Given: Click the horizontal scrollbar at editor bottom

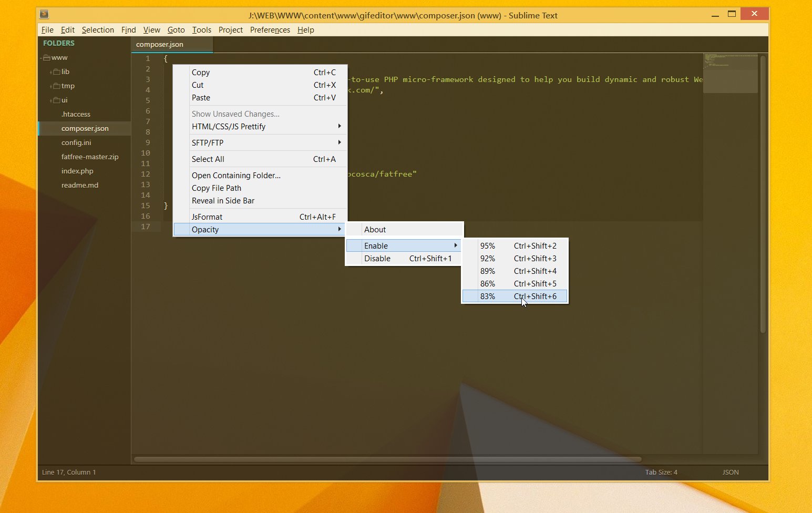Looking at the screenshot, I should 387,459.
